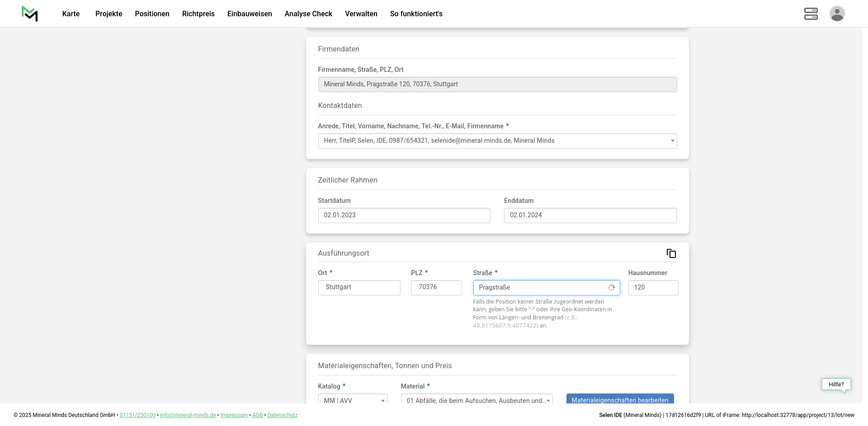868x426 pixels.
Task: Click the info@mineral-minds.de email link
Action: point(188,415)
